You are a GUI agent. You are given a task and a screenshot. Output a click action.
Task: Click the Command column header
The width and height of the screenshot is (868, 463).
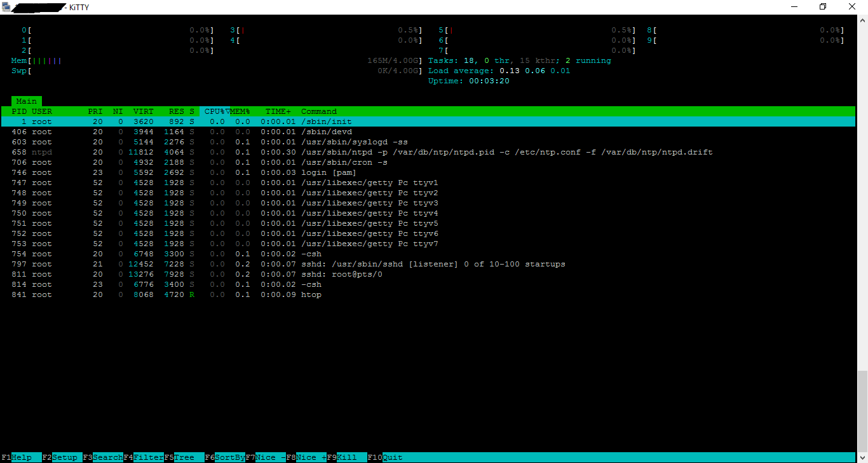(319, 111)
